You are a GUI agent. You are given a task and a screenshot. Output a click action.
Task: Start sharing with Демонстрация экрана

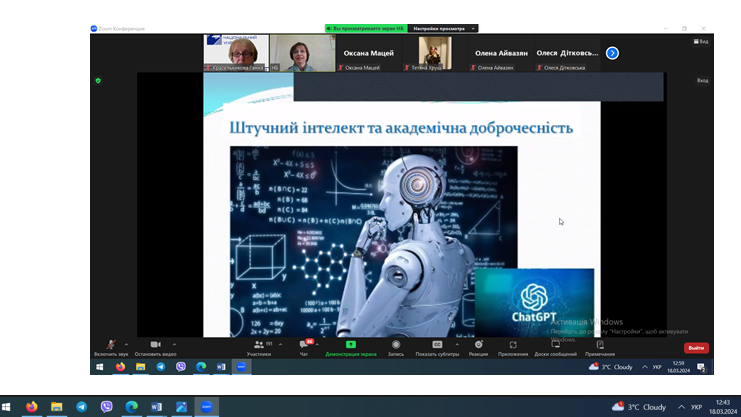351,345
